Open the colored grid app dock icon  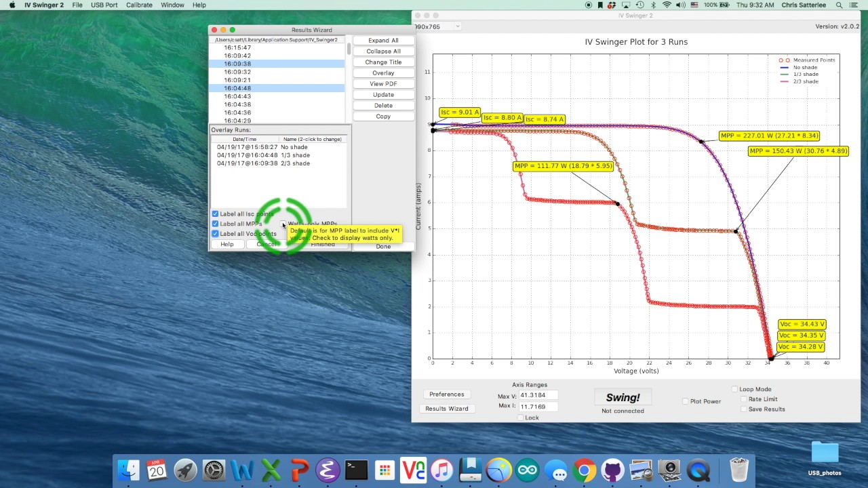click(x=384, y=470)
